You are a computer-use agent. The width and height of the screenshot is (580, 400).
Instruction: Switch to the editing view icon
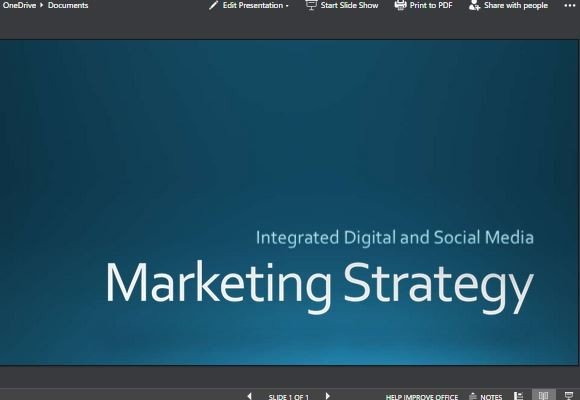pyautogui.click(x=519, y=396)
